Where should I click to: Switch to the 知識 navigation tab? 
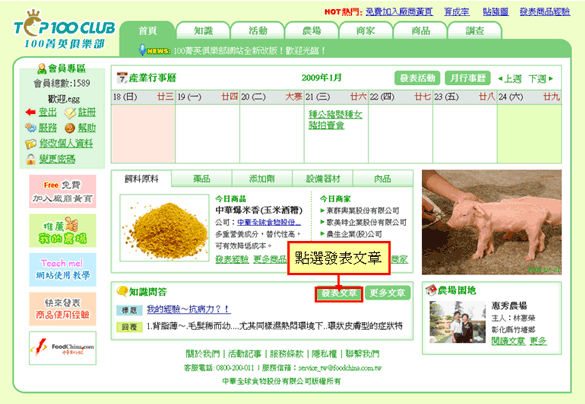pyautogui.click(x=203, y=31)
